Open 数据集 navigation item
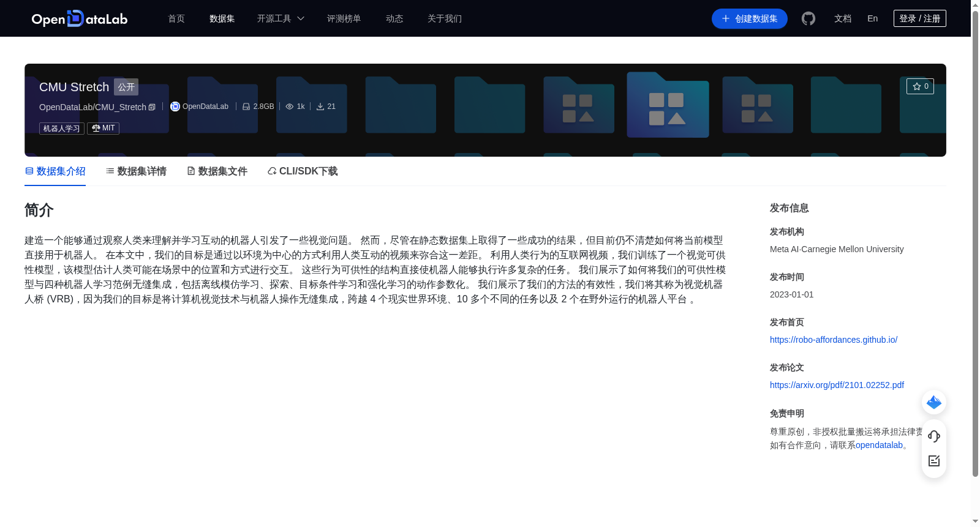This screenshot has width=980, height=527. tap(222, 18)
